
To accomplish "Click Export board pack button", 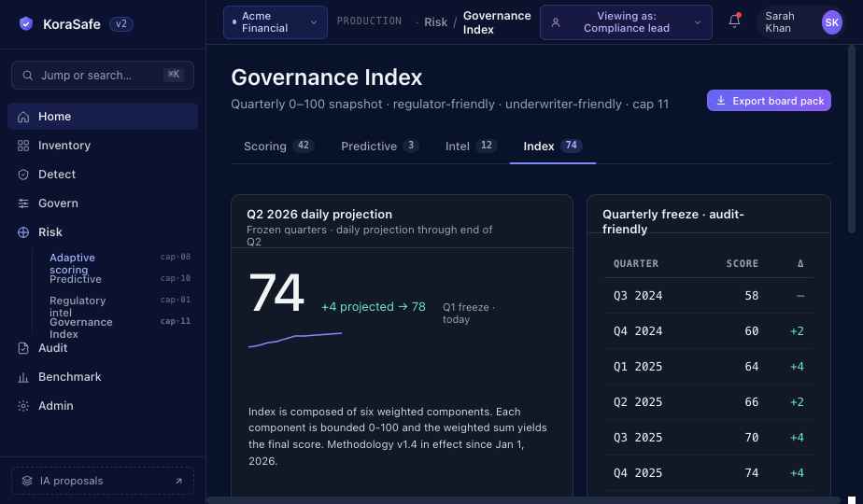I will point(769,101).
